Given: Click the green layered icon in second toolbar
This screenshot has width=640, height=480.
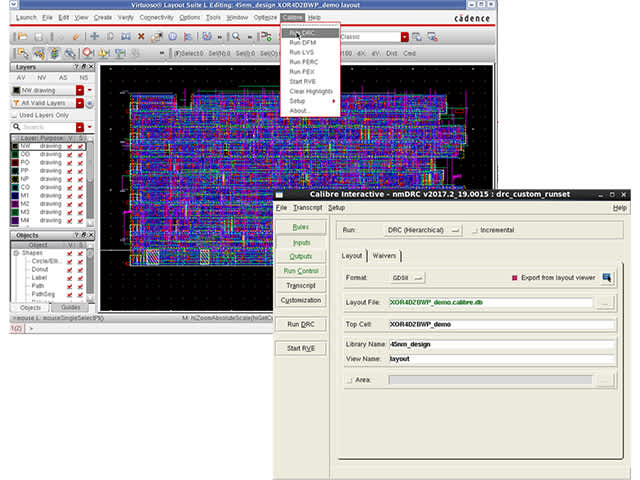Looking at the screenshot, I should tap(54, 53).
